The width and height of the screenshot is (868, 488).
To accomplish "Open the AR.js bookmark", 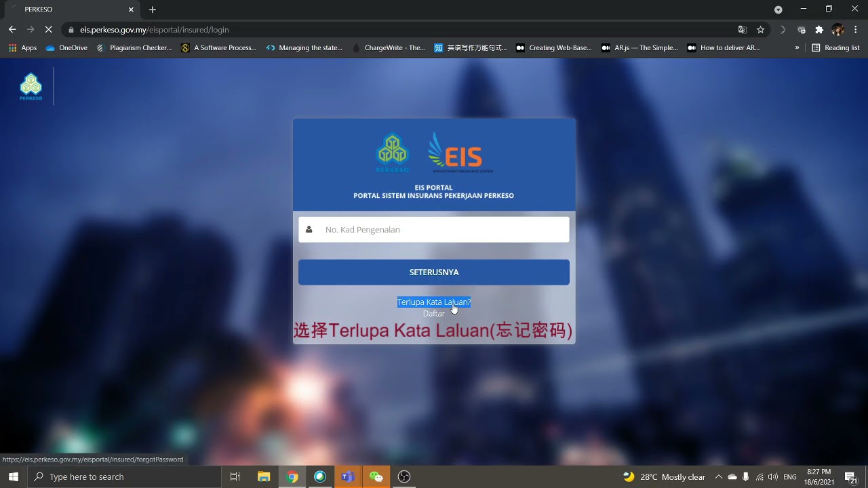I will coord(639,48).
